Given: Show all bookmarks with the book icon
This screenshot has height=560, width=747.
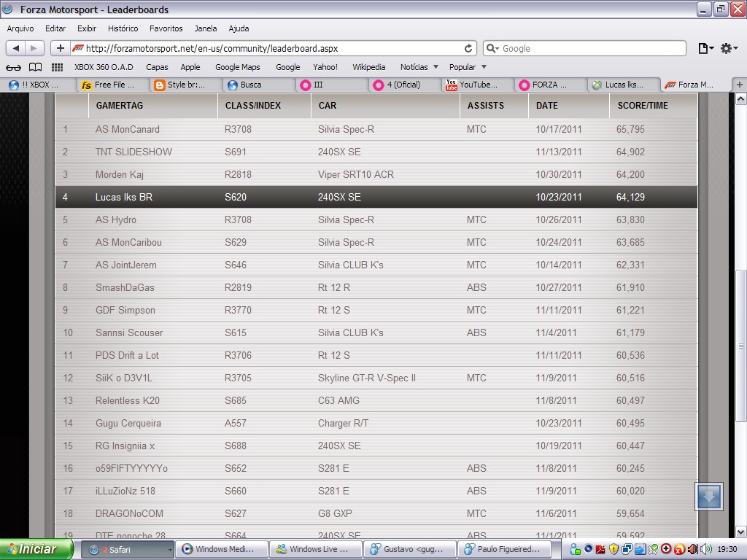Looking at the screenshot, I should (x=35, y=67).
